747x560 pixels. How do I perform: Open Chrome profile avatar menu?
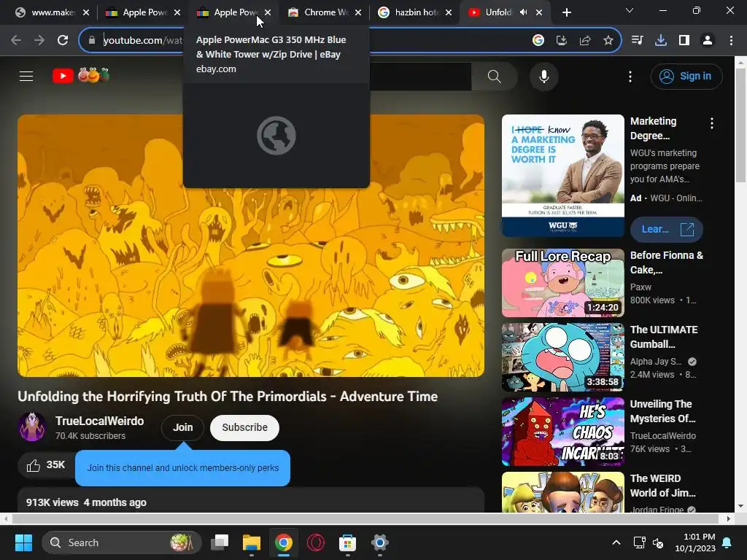[x=708, y=41]
